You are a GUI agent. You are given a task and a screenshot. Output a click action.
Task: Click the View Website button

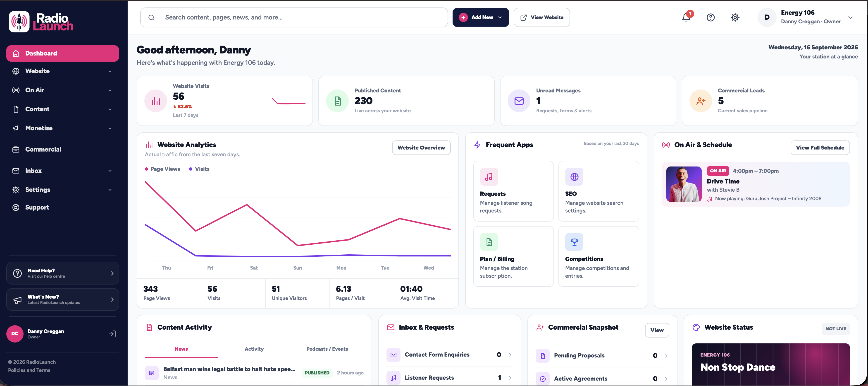541,17
